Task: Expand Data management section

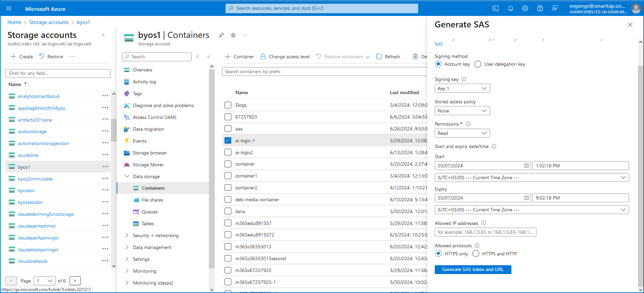Action: [127, 247]
